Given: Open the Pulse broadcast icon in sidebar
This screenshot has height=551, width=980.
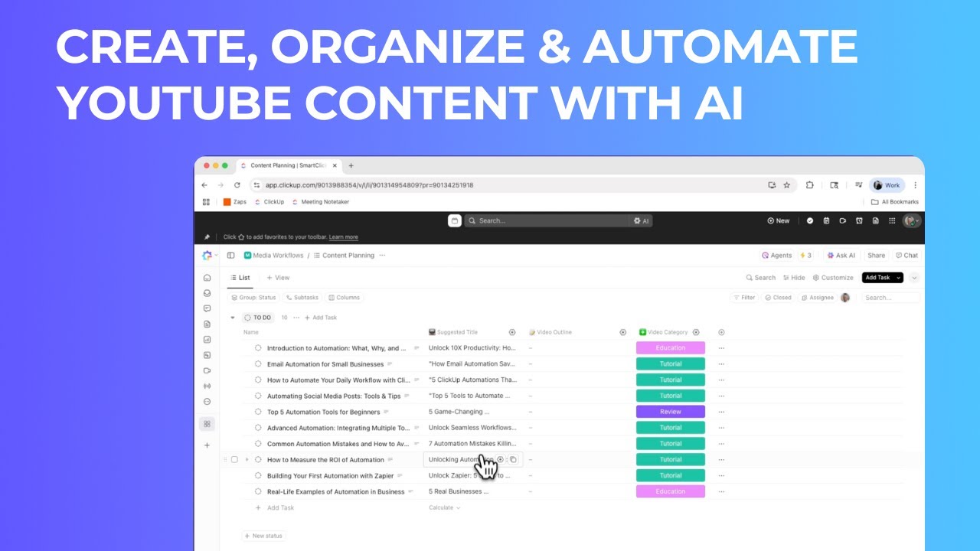Looking at the screenshot, I should coord(207,386).
